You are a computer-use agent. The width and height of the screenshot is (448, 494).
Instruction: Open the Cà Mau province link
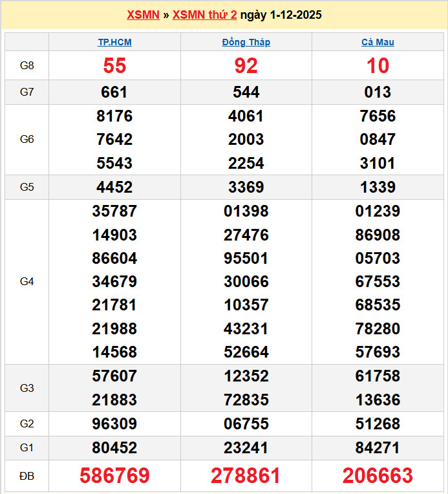pos(378,42)
